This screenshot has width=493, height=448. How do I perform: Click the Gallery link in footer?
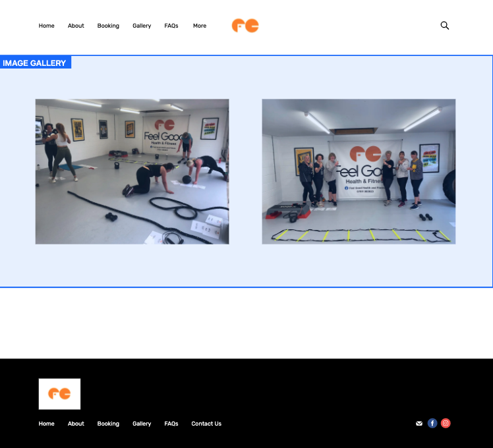[x=142, y=424]
